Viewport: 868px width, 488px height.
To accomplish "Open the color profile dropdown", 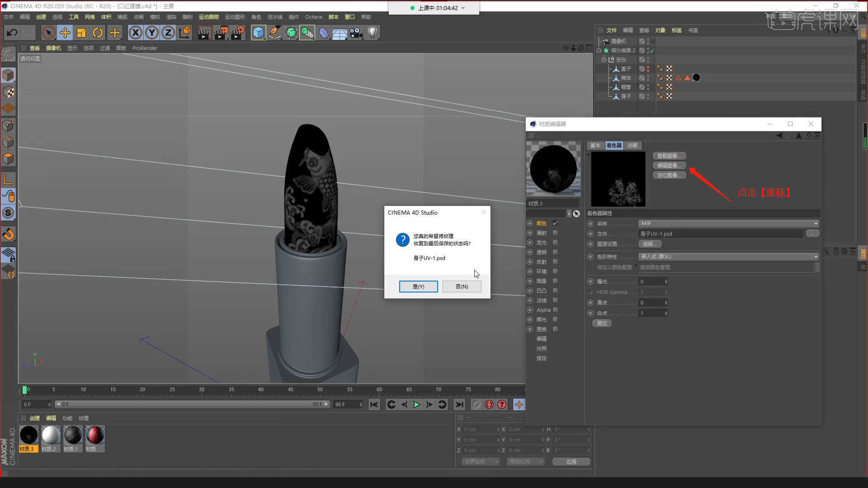I will click(729, 257).
